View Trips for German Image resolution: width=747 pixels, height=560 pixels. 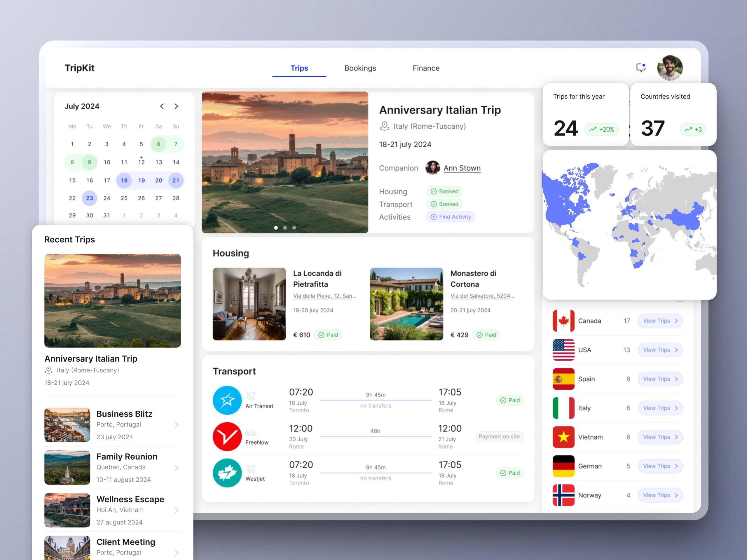[660, 466]
